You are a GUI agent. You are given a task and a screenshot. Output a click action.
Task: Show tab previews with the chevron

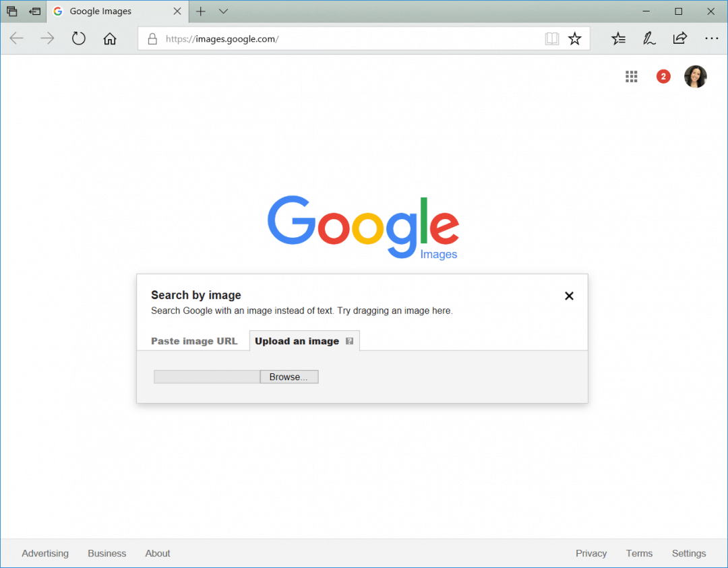[223, 11]
